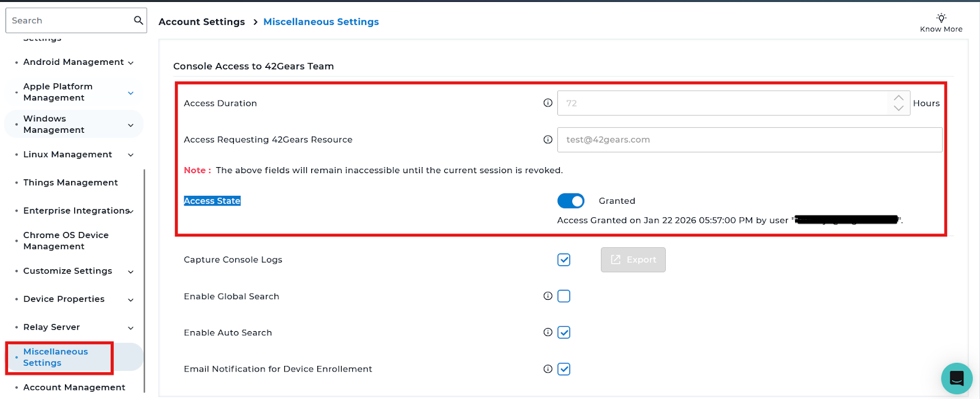Expand the Windows Management chevron
Image resolution: width=980 pixels, height=399 pixels.
[130, 125]
